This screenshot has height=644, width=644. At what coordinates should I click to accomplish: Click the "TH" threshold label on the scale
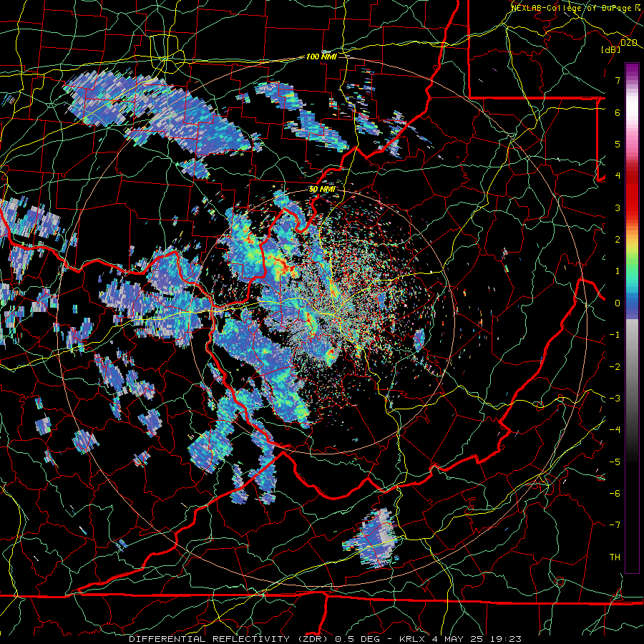click(x=615, y=557)
